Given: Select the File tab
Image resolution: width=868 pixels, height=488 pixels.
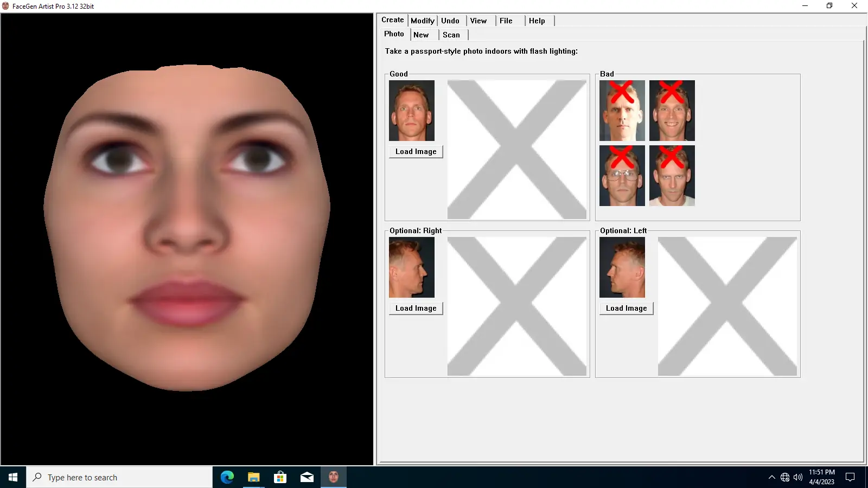Looking at the screenshot, I should tap(506, 21).
